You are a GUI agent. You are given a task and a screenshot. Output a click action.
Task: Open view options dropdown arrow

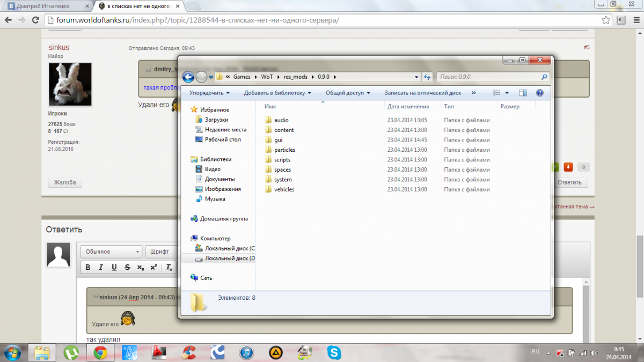507,93
